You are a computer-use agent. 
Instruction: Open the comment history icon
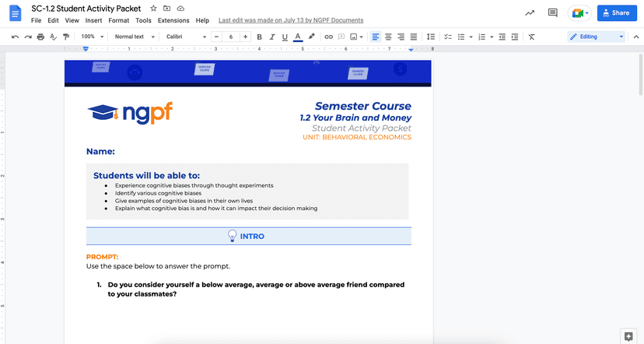[x=553, y=13]
